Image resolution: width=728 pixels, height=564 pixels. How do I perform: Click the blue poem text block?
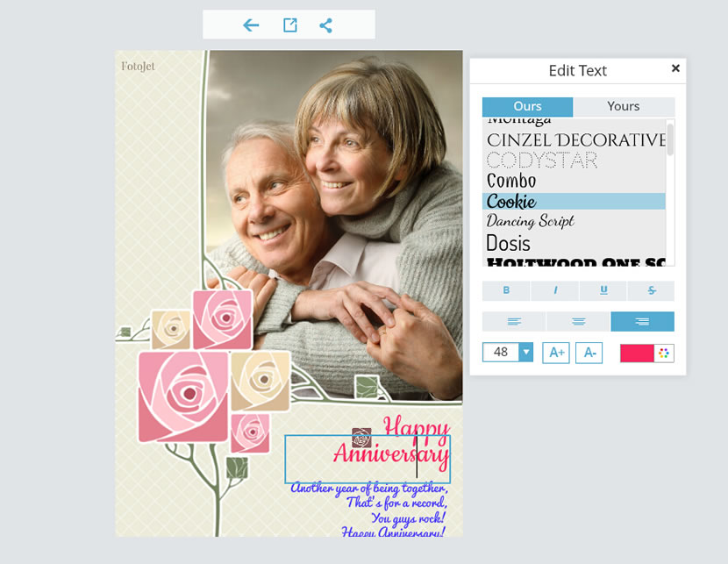[369, 511]
